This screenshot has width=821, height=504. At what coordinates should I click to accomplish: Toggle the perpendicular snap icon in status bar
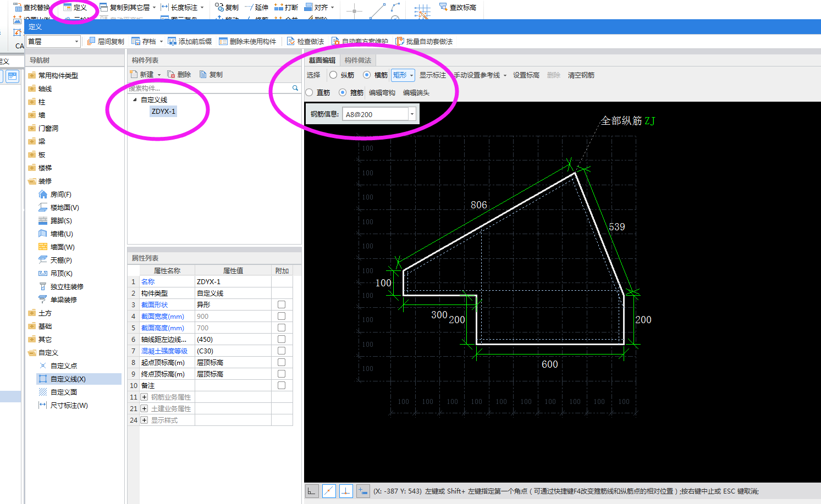346,491
